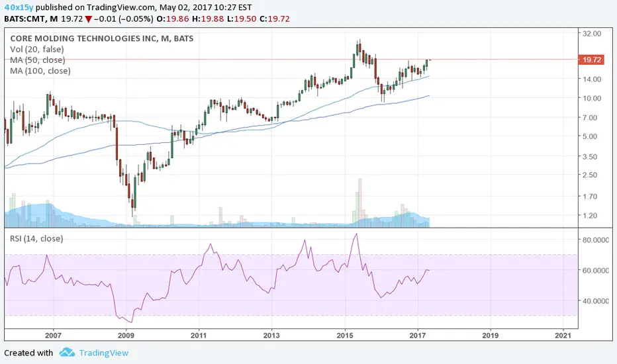
Task: Click the MA (100, close) indicator label
Action: click(x=40, y=71)
